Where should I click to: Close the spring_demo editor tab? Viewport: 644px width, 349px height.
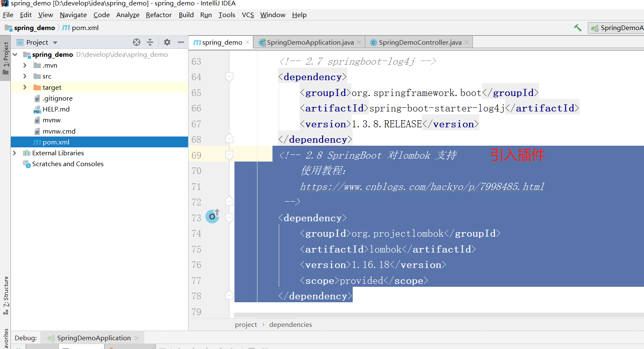pyautogui.click(x=247, y=43)
